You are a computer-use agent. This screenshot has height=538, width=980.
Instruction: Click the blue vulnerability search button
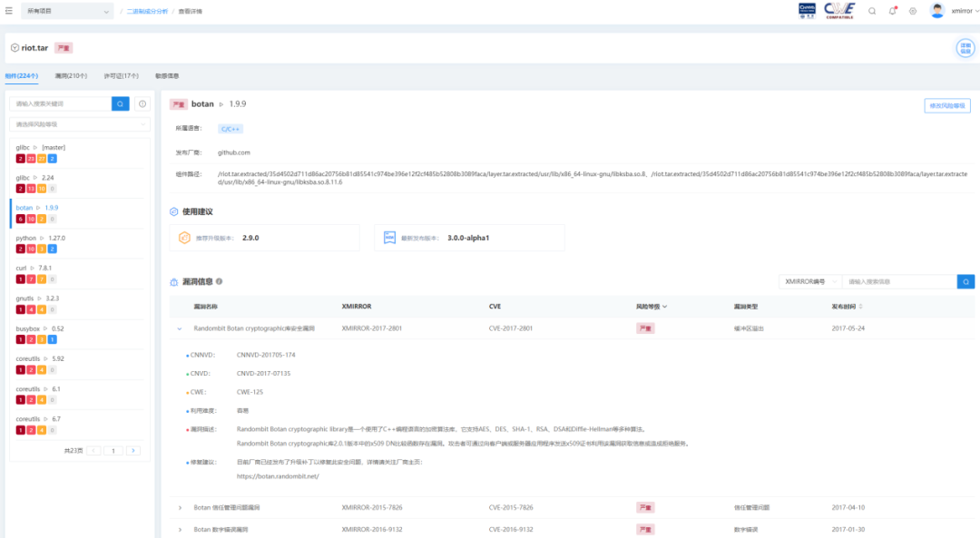(x=965, y=282)
